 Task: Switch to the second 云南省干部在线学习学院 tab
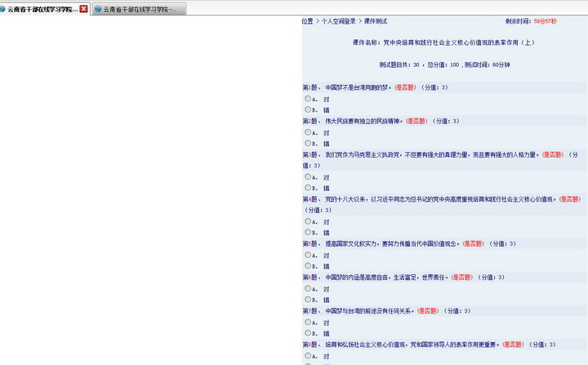coord(143,9)
